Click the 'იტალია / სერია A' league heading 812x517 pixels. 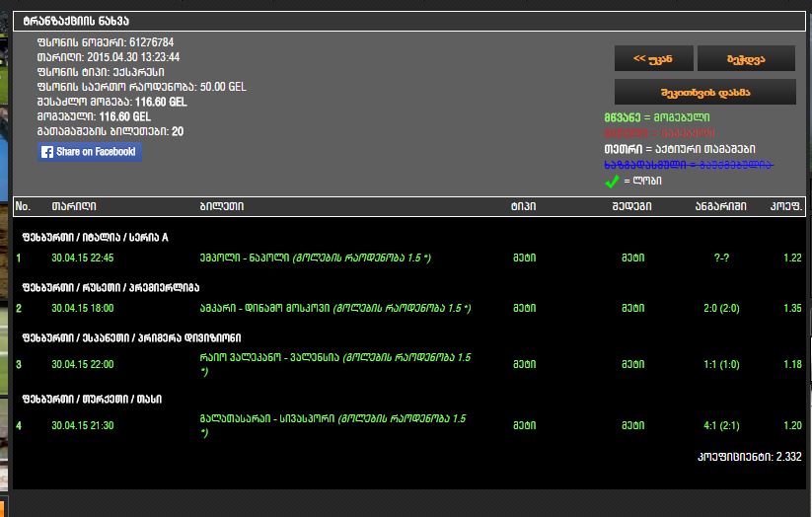(96, 237)
